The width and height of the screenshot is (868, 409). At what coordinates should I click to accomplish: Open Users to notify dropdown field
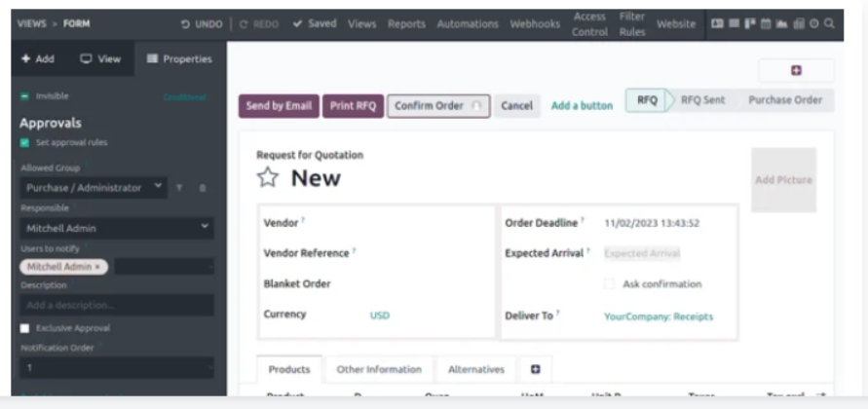164,267
